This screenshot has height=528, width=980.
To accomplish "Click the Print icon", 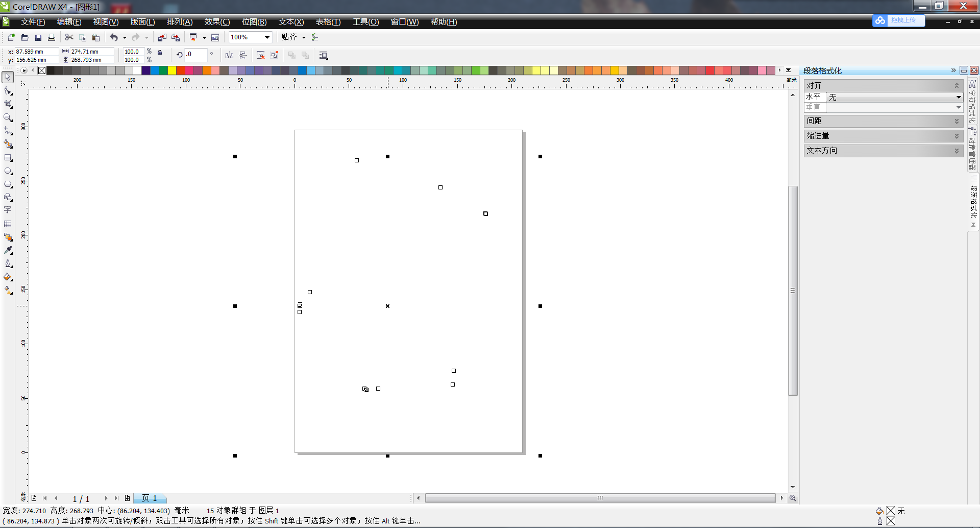I will pos(51,37).
